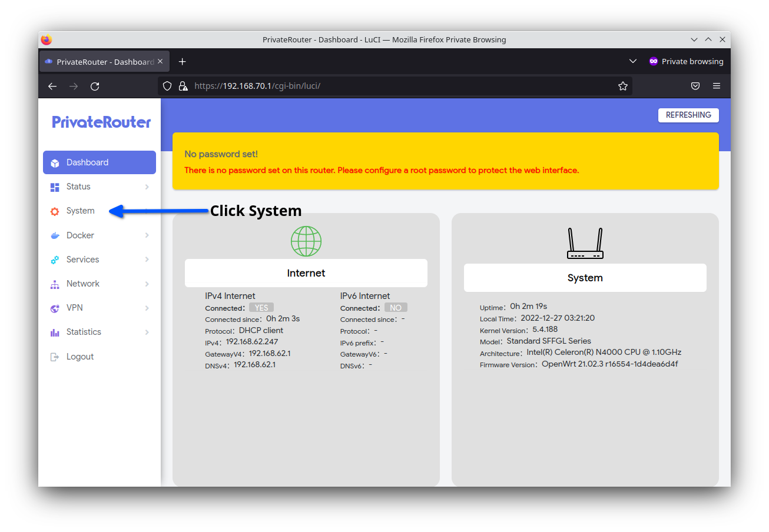Click the IPv6 Connected NO badge
The height and width of the screenshot is (532, 769).
pyautogui.click(x=396, y=308)
